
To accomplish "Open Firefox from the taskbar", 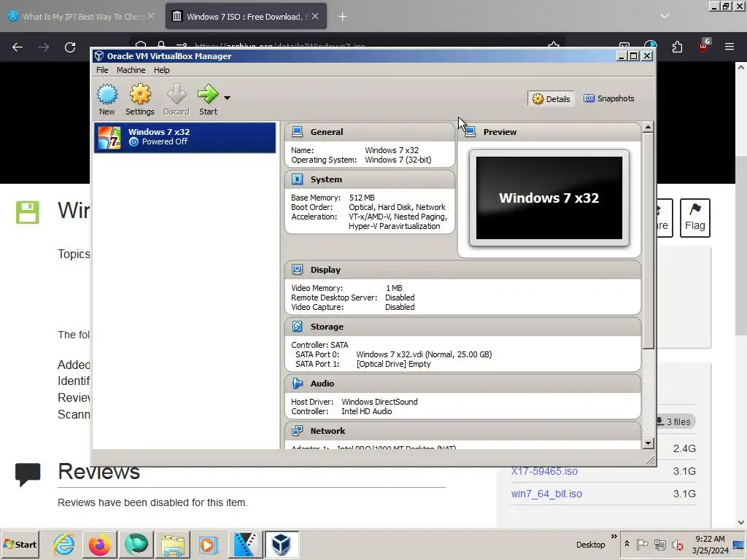I will click(99, 544).
